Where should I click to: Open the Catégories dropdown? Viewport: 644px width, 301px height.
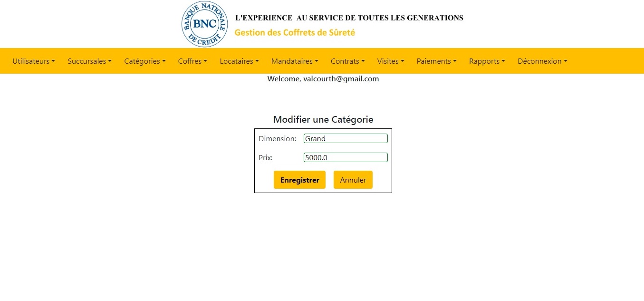(x=145, y=61)
